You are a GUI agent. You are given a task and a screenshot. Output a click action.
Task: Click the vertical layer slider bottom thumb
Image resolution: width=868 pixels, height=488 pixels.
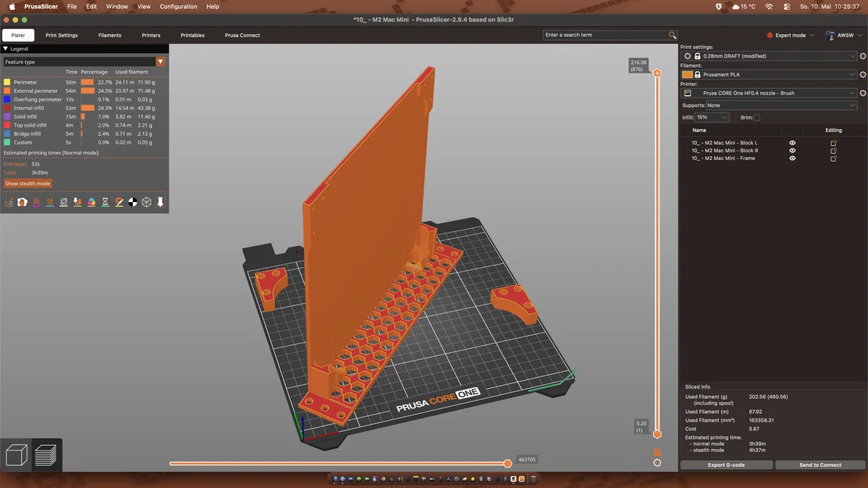657,434
